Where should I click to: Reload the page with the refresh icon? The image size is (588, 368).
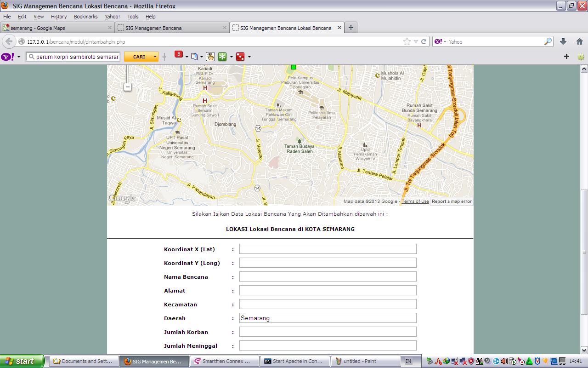(424, 41)
